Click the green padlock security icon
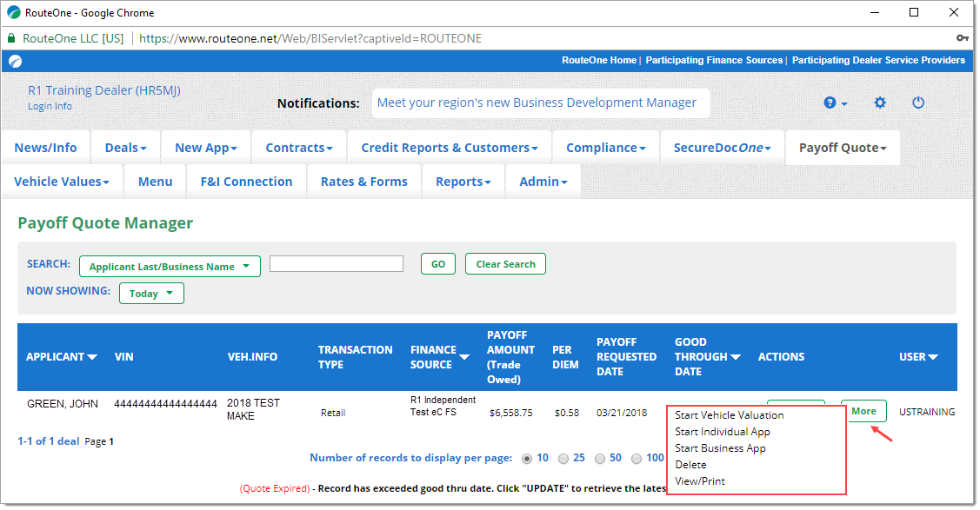 10,38
